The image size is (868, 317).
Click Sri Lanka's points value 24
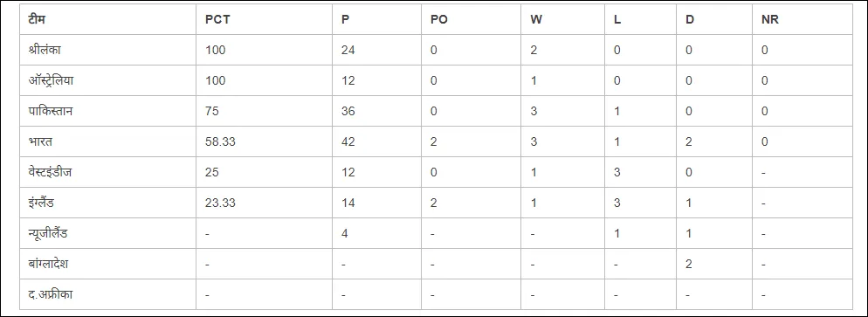point(348,51)
